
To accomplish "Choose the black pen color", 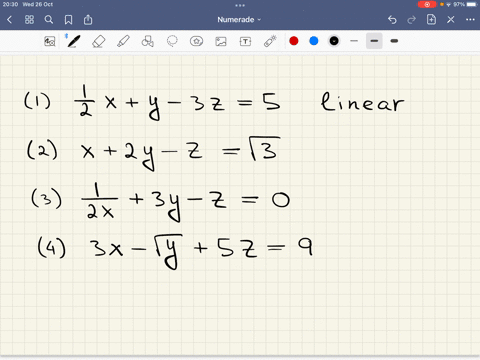I will tap(334, 41).
